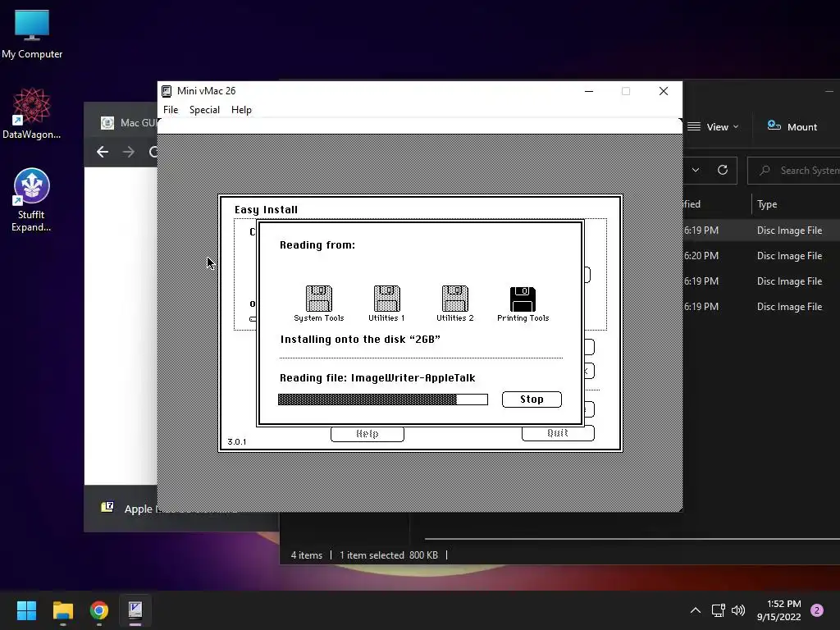The height and width of the screenshot is (630, 840).
Task: Open the File menu in Mini vMac
Action: 171,109
